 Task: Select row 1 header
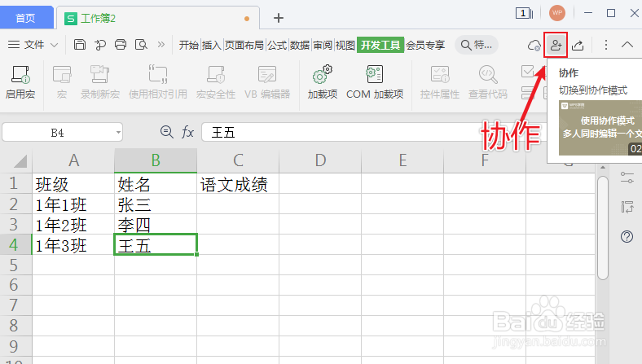click(15, 183)
